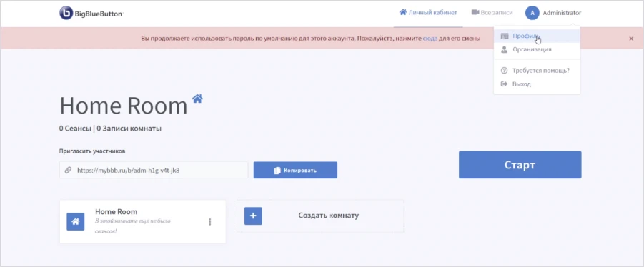Select Организация from account menu

click(x=537, y=49)
